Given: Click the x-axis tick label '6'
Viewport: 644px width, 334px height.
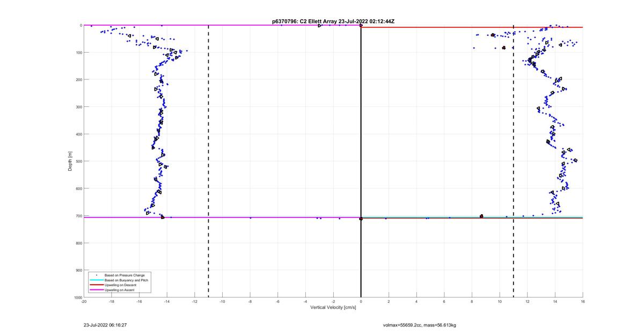Looking at the screenshot, I should coord(444,302).
